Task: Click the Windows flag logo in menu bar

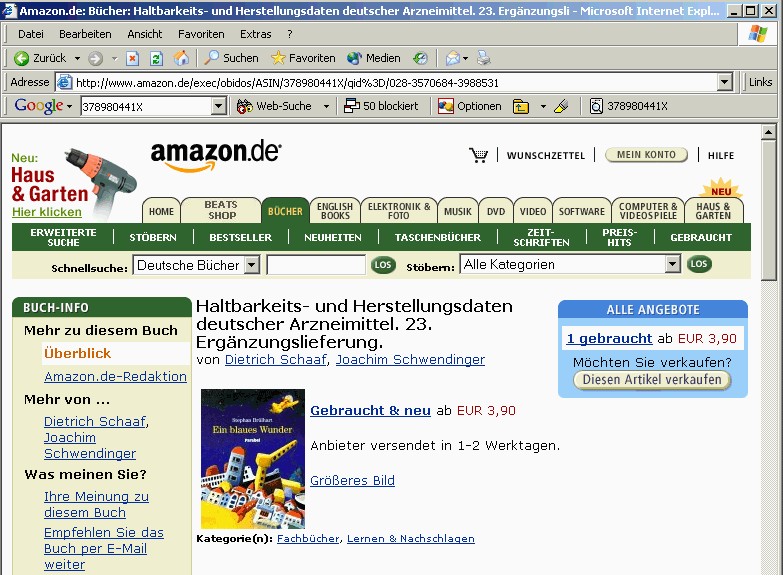Action: (x=758, y=34)
